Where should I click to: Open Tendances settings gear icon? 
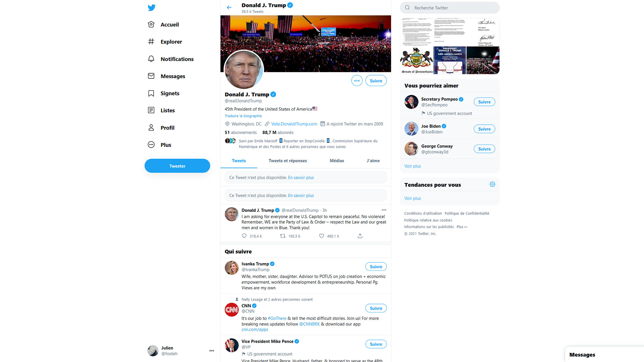coord(492,184)
